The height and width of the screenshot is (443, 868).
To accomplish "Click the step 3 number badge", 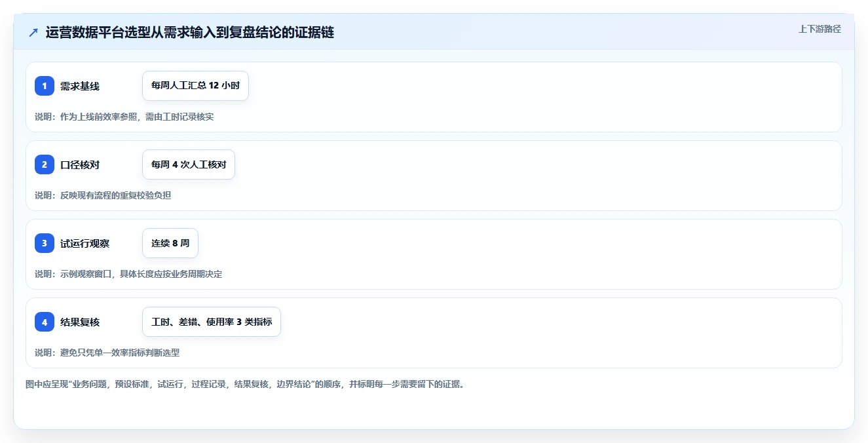I will (45, 243).
